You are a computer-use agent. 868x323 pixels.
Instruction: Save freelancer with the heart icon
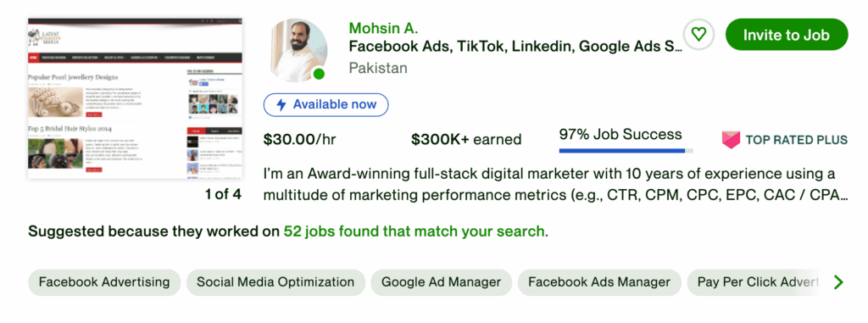click(x=698, y=35)
